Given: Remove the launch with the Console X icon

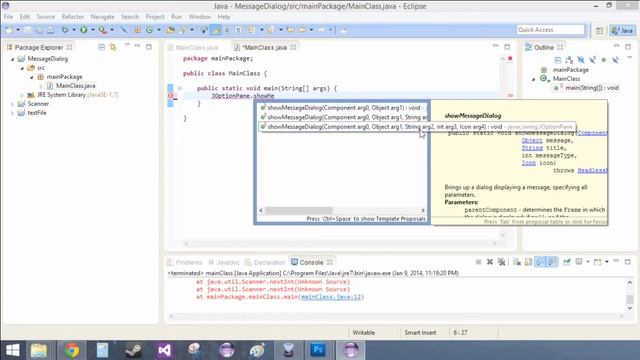Looking at the screenshot, I should (490, 262).
